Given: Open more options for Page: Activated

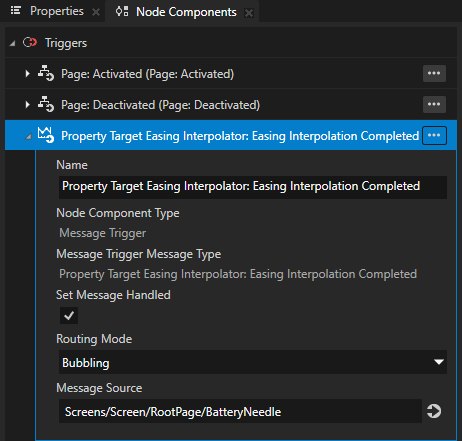Looking at the screenshot, I should 434,73.
